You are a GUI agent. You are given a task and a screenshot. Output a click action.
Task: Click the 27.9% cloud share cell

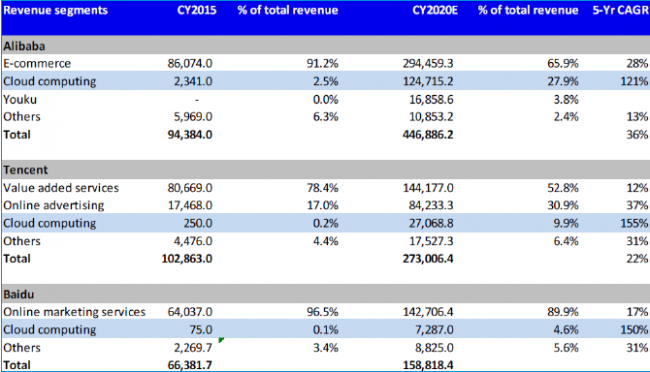(563, 81)
